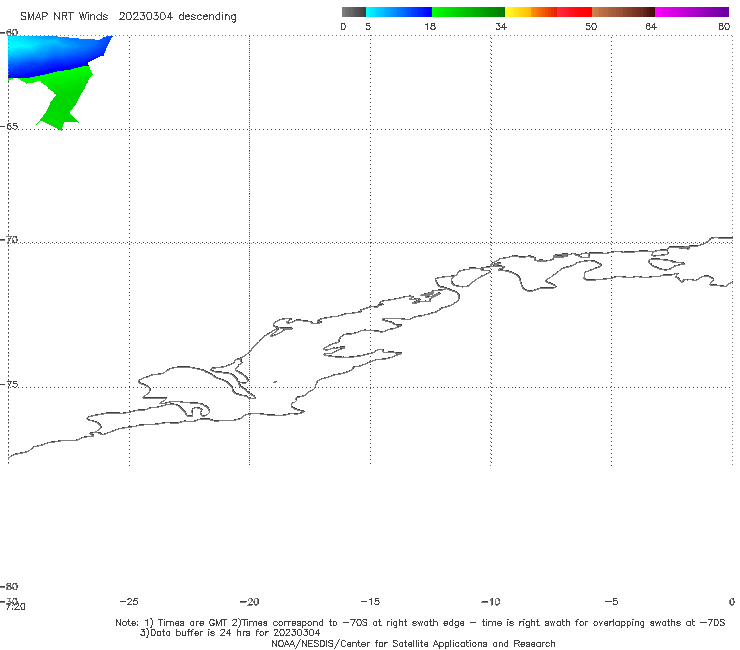Screen dimensions: 740x650
Task: Click the gray segment of the color scale
Action: tap(354, 12)
